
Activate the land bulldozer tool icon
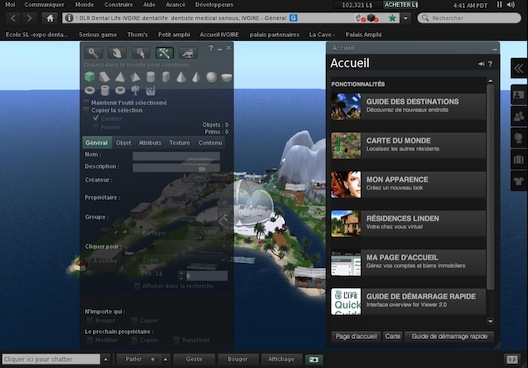click(x=188, y=53)
